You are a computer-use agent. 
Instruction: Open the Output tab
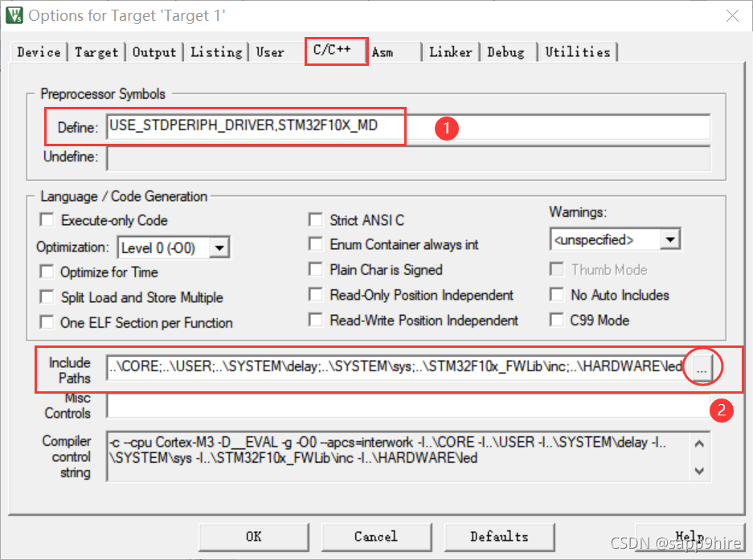[x=154, y=52]
